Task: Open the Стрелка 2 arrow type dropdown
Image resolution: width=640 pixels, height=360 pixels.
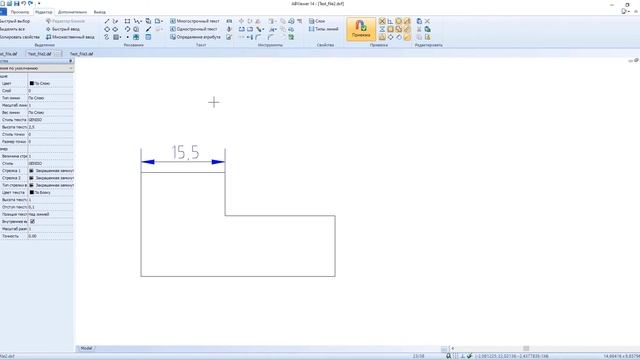Action: pos(51,178)
